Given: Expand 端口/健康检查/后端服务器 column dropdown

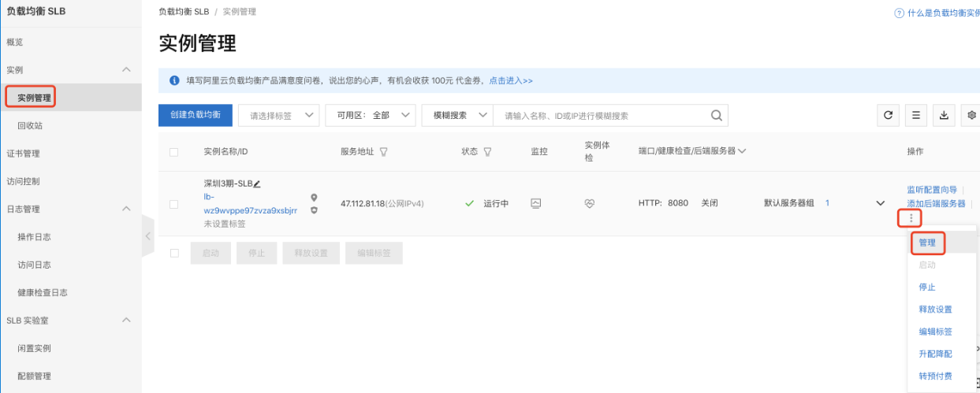Looking at the screenshot, I should pos(741,150).
